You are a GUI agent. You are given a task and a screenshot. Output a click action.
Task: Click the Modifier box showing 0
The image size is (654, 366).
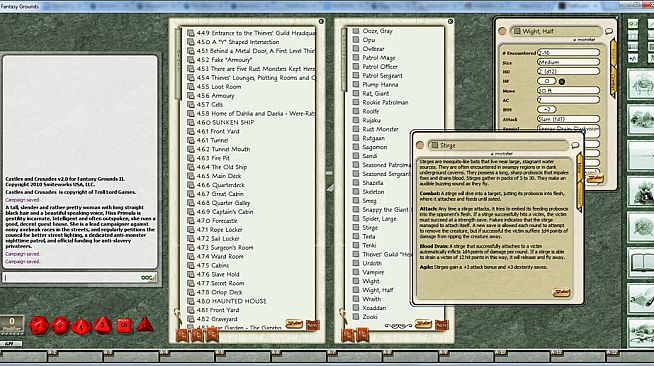tap(12, 324)
